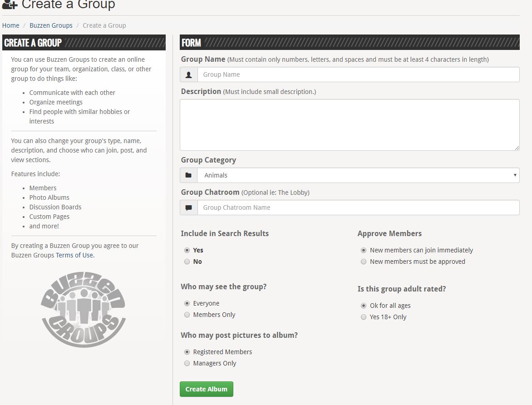
Task: Select Yes 18+ Only option
Action: 364,317
